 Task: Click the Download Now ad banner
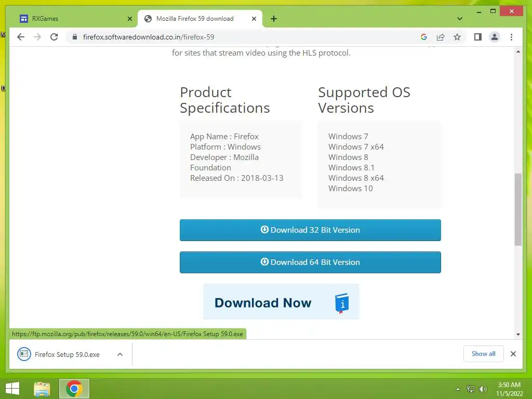(281, 302)
